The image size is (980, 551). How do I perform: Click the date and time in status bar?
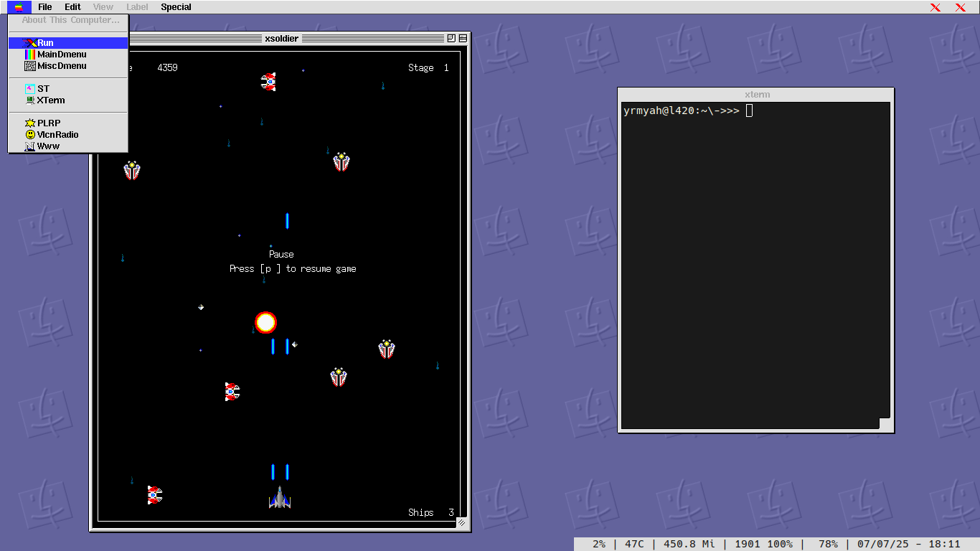[x=907, y=545]
